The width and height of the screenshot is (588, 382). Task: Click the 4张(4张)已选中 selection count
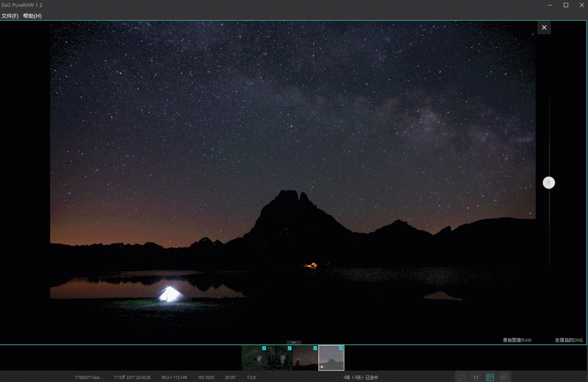[361, 378]
